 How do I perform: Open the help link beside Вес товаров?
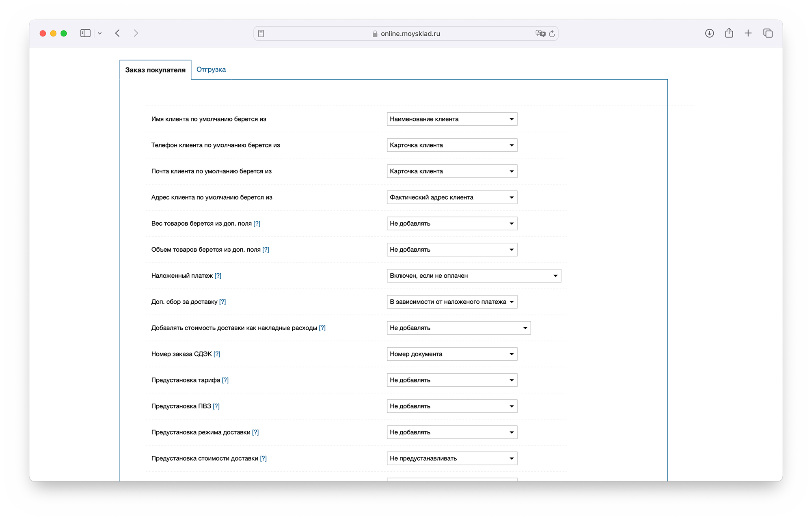(x=257, y=223)
